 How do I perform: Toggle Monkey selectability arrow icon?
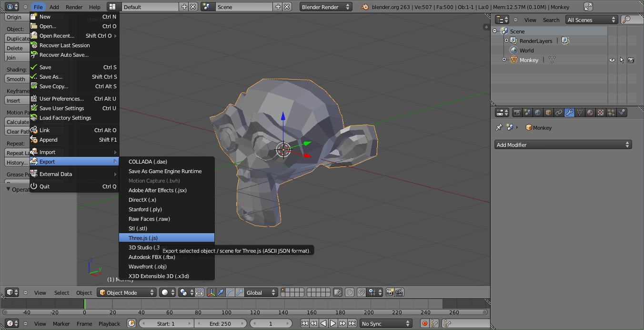(622, 60)
